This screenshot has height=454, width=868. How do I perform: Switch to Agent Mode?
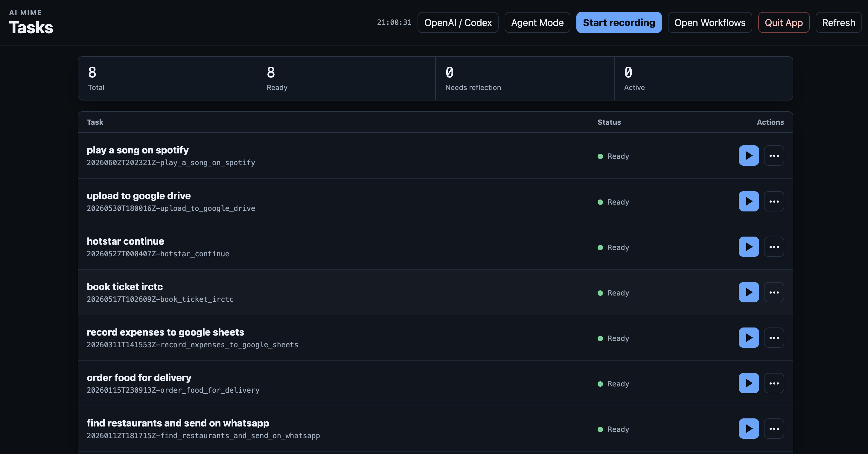coord(537,23)
